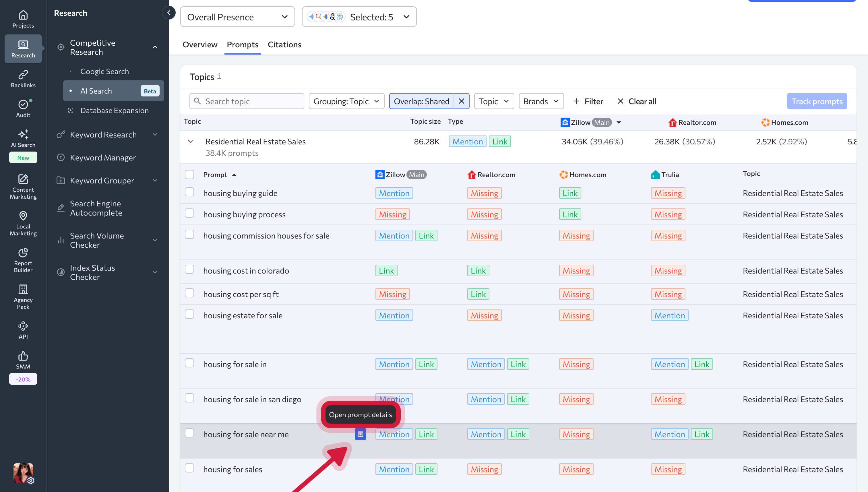Click the user avatar with settings gear
This screenshot has height=492, width=868.
[23, 473]
